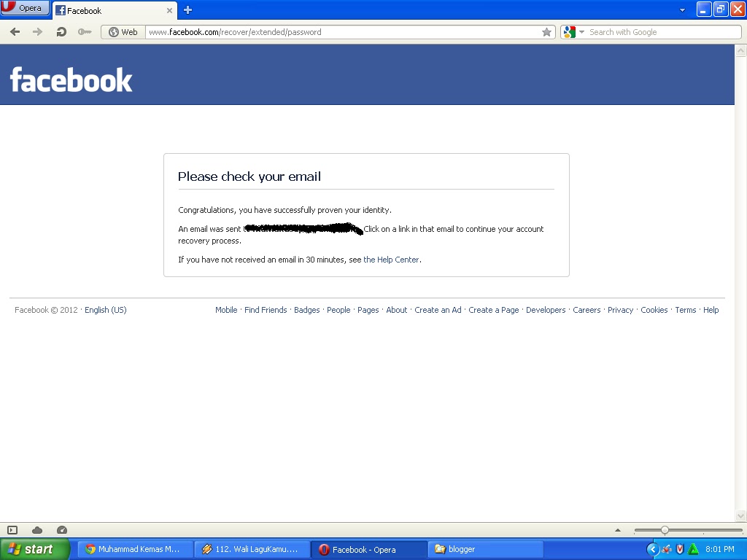Switch to Facebook - Opera taskbar item
This screenshot has height=560, width=747.
[x=368, y=550]
